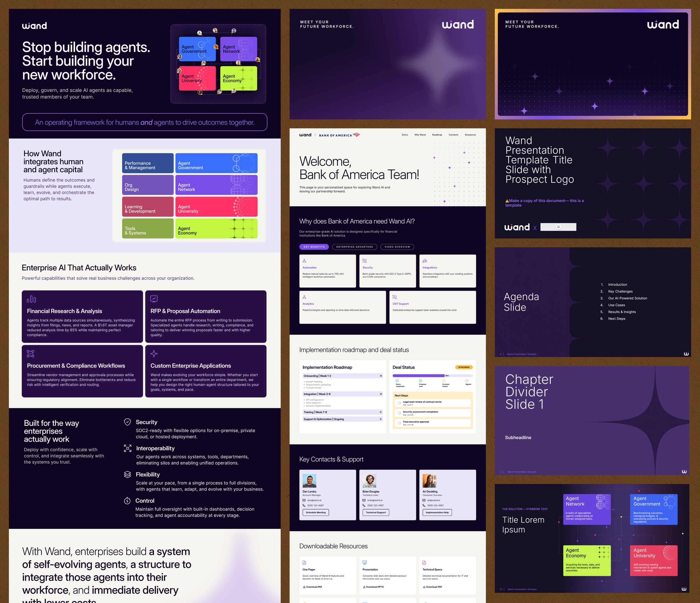Click the Control timer icon
Screen dimensions: 700x603
[127, 501]
